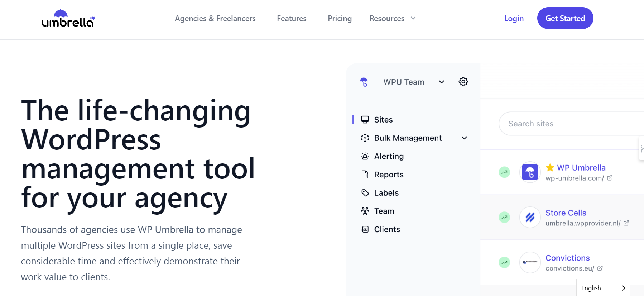Click the WP Umbrella logo in header
The height and width of the screenshot is (296, 644).
pos(68,18)
